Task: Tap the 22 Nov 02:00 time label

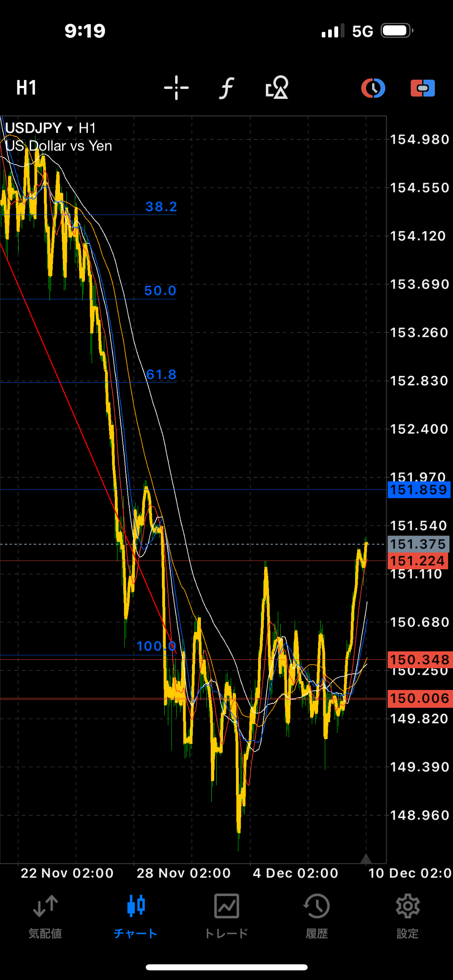Action: (x=67, y=873)
